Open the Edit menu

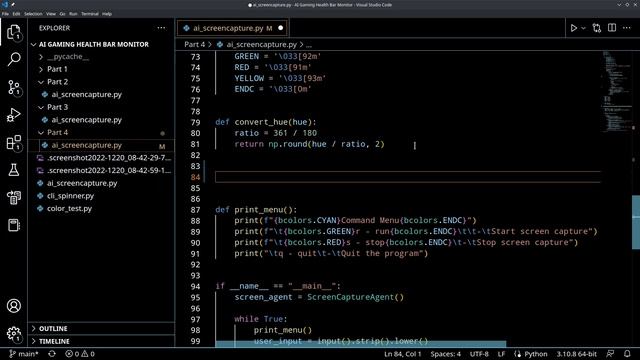pyautogui.click(x=16, y=14)
